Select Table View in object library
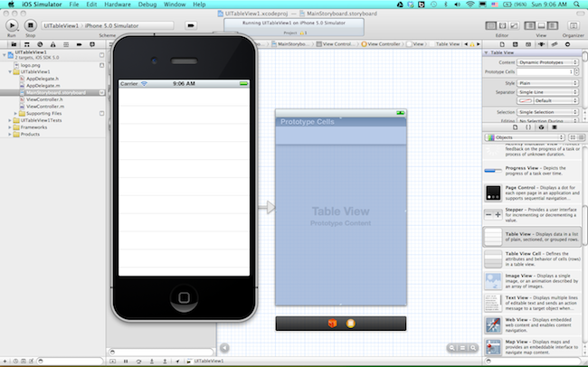 (x=533, y=237)
